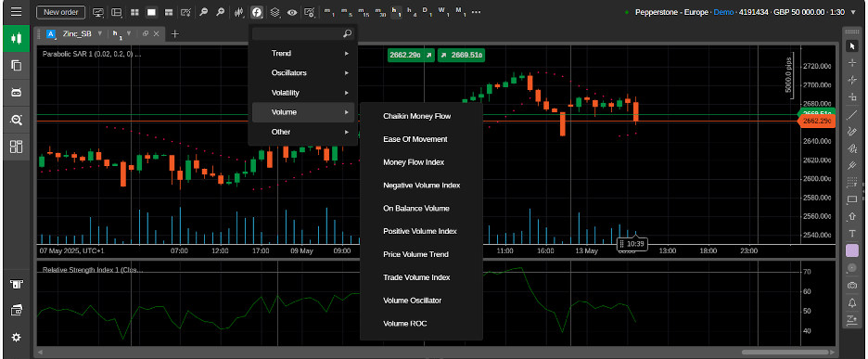
Task: Expand the Trend indicator category
Action: 302,53
